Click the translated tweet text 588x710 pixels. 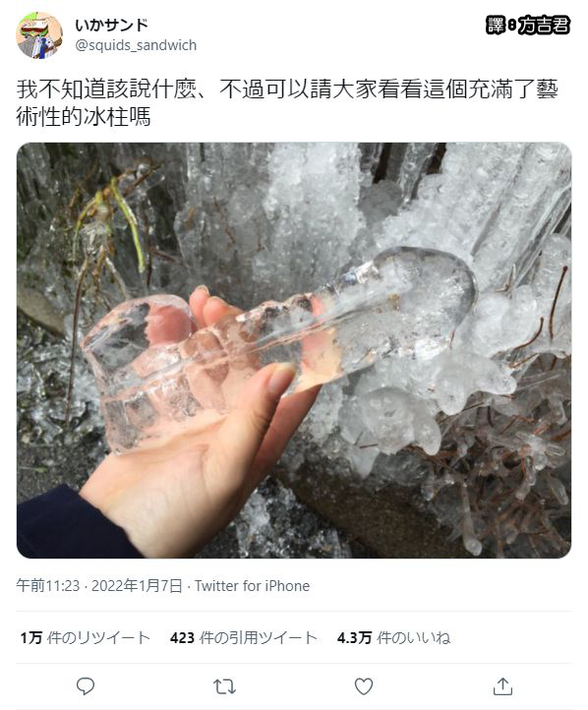click(287, 103)
